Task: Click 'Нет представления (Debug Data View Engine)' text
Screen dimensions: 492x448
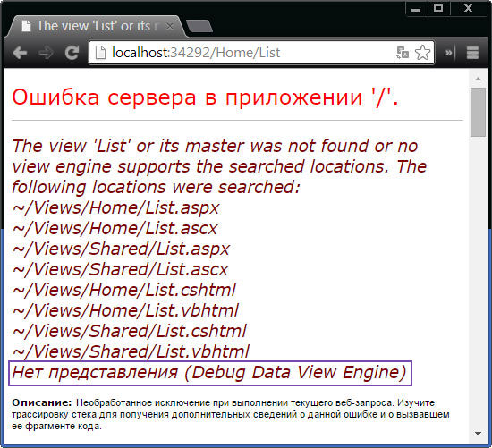Action: pos(209,373)
